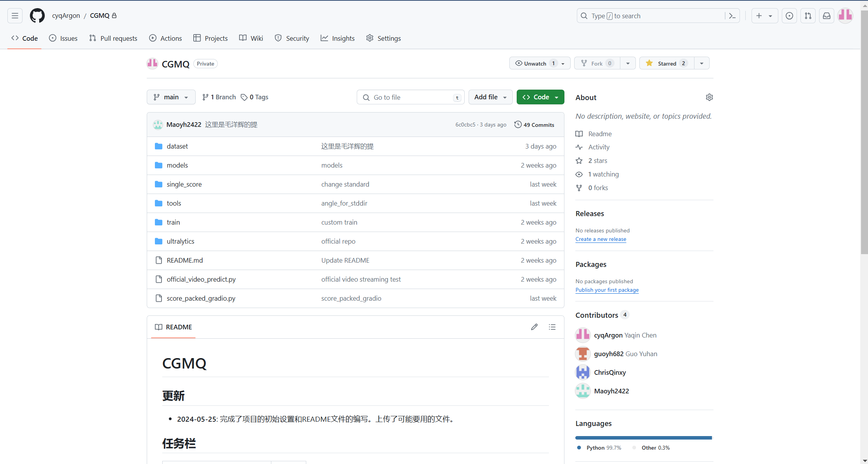Open About settings gear icon

709,97
